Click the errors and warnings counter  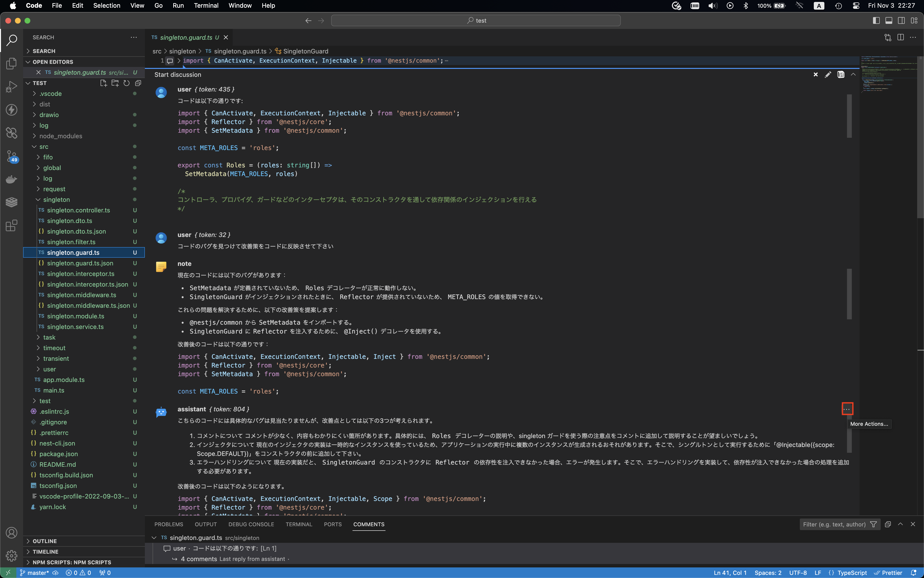tap(79, 573)
